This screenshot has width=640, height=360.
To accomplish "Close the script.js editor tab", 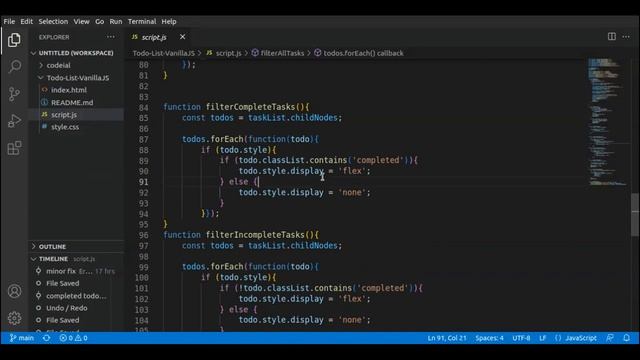I will pos(182,37).
